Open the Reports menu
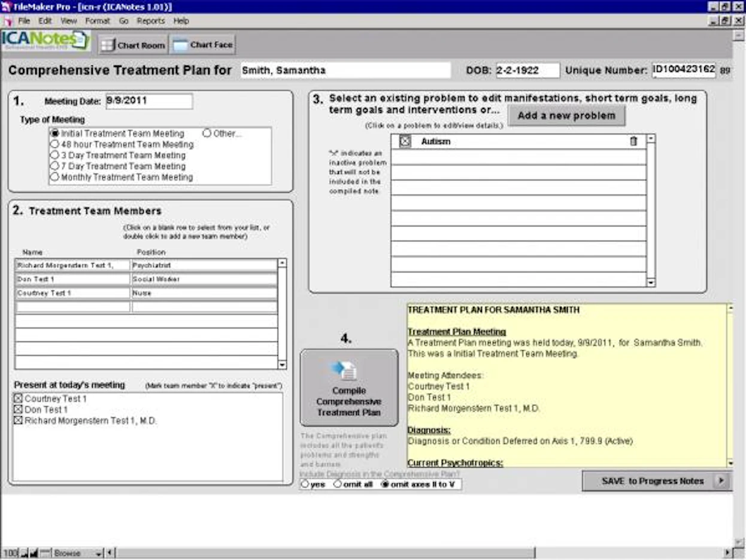This screenshot has width=746, height=560. (151, 21)
